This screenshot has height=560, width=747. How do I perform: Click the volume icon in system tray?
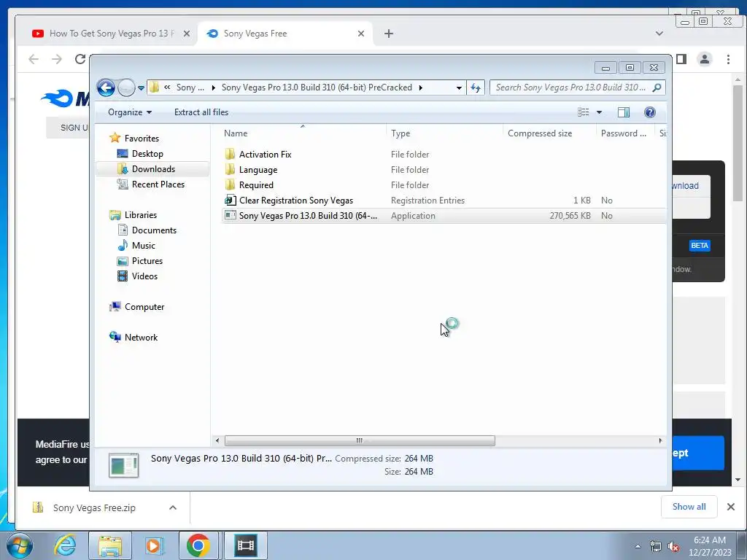click(673, 547)
